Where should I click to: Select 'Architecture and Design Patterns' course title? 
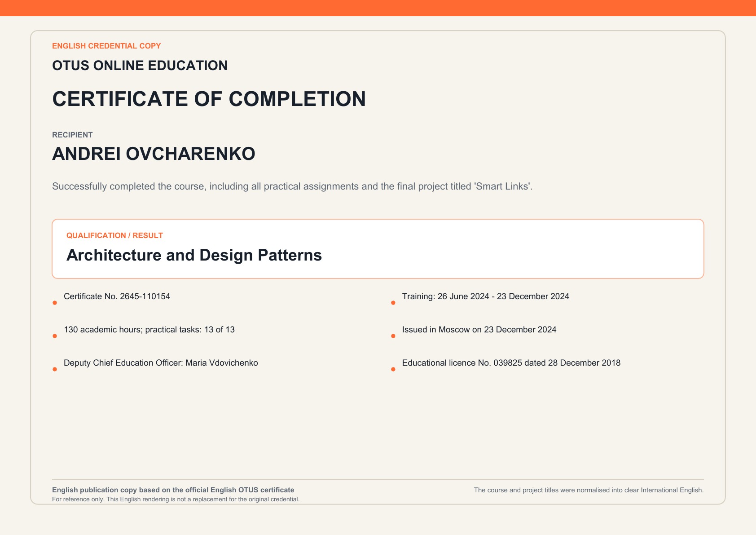tap(194, 255)
